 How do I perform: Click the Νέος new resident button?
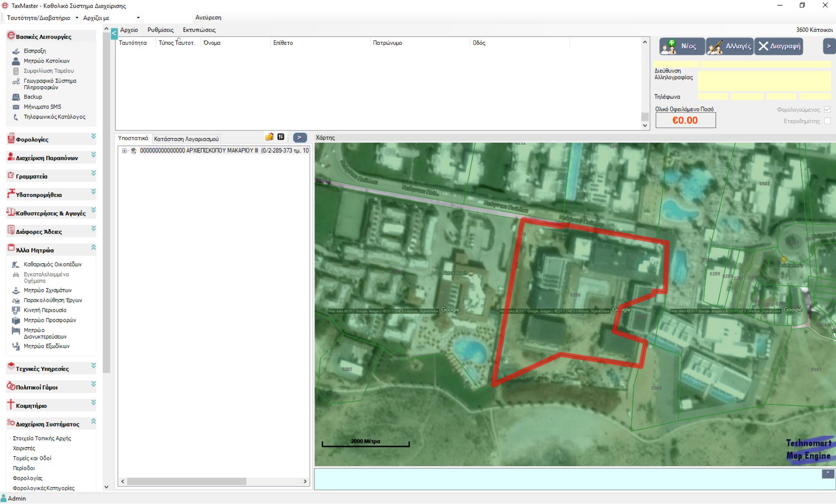681,46
